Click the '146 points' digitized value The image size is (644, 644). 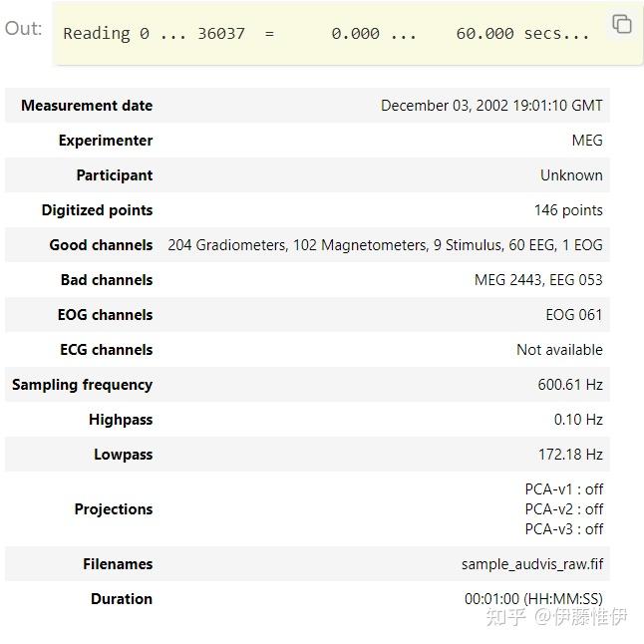pos(568,210)
